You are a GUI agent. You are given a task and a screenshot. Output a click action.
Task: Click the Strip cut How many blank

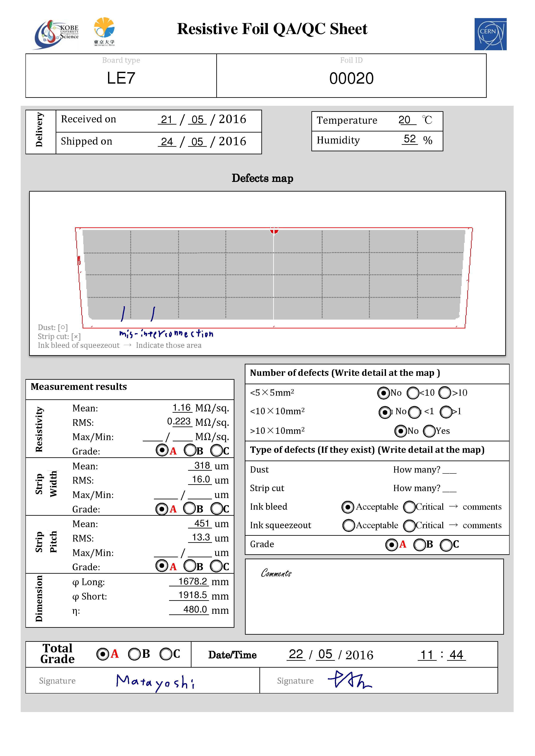tap(449, 489)
